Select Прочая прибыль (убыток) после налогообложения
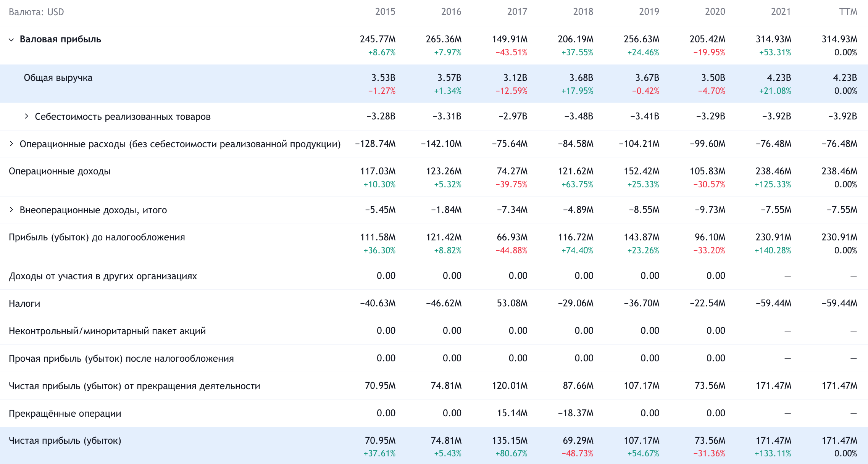This screenshot has height=464, width=868. (121, 359)
